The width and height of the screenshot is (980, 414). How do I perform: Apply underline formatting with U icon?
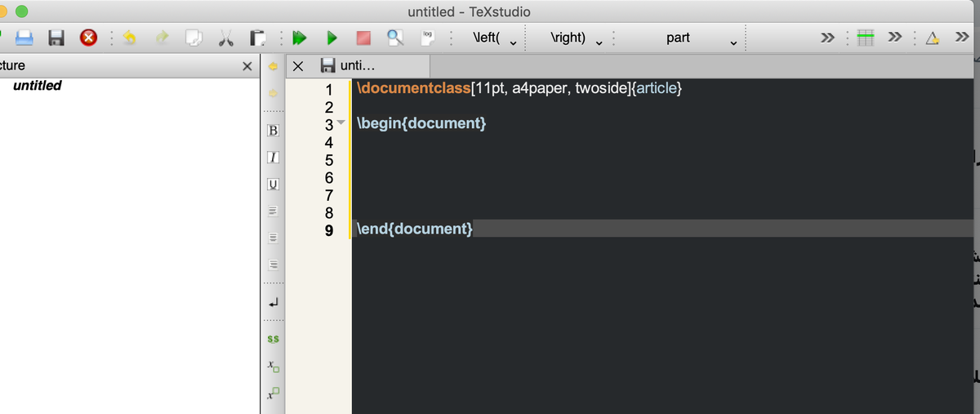274,184
